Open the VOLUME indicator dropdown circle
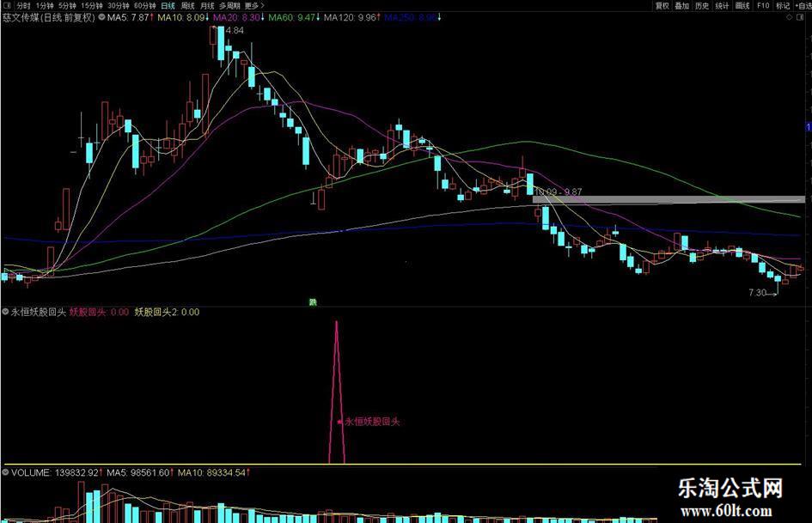Image resolution: width=812 pixels, height=523 pixels. point(6,472)
